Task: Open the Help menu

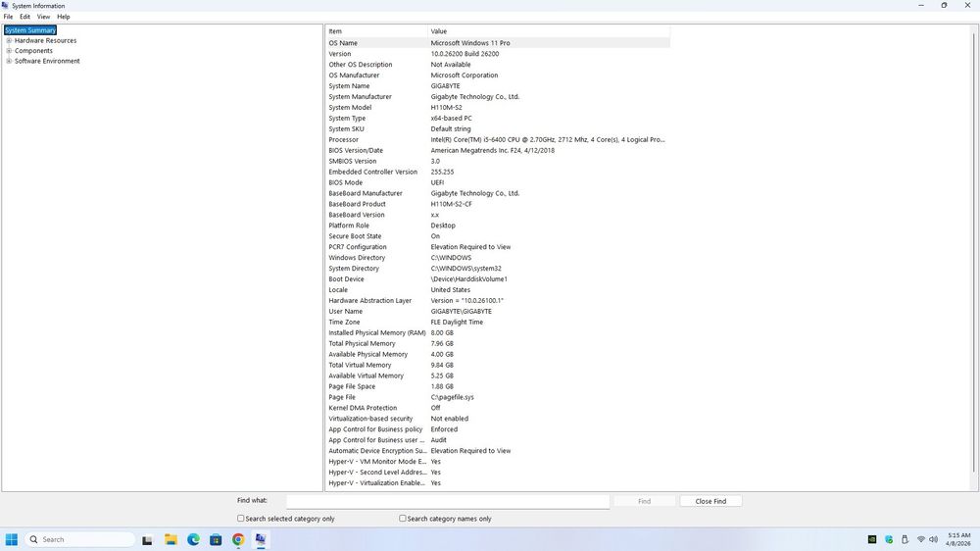Action: [x=64, y=17]
